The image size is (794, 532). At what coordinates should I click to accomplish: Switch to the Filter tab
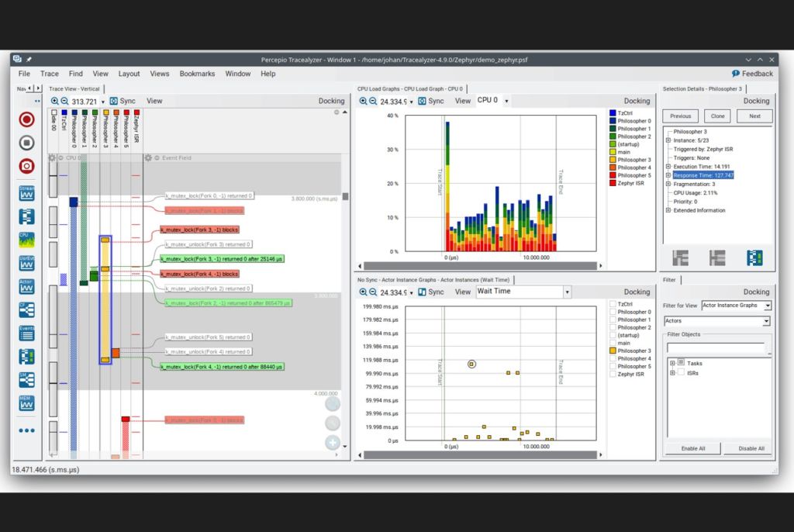(669, 280)
